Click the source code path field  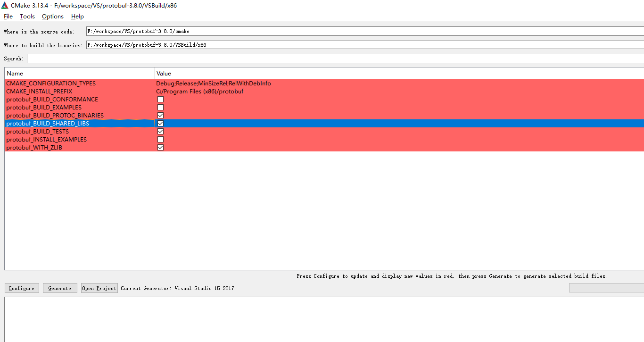click(x=365, y=31)
